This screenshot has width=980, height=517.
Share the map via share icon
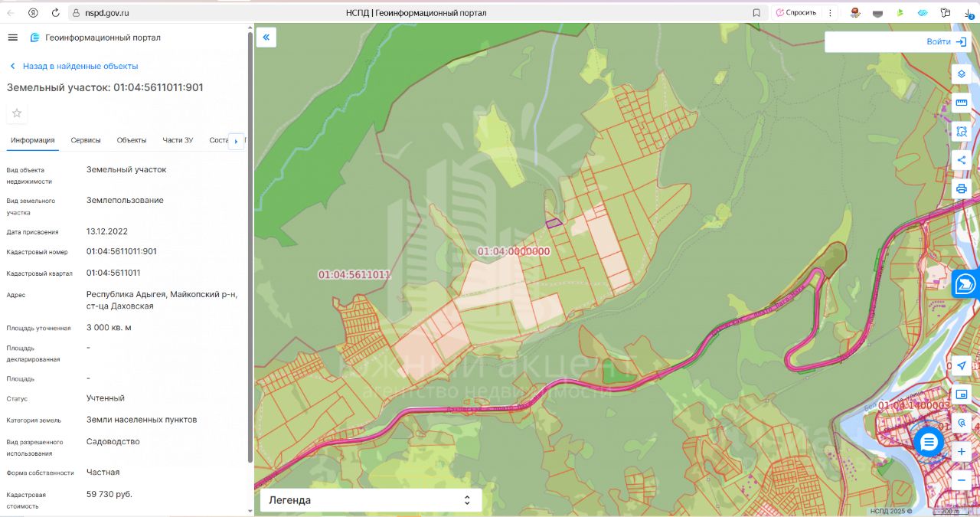pyautogui.click(x=962, y=160)
